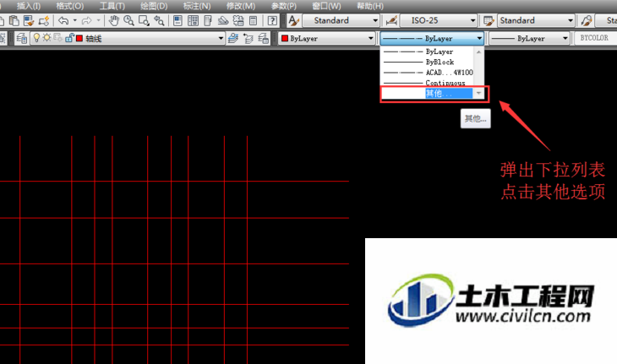Click Make Object's Layer Current icon
The height and width of the screenshot is (364, 617).
233,38
